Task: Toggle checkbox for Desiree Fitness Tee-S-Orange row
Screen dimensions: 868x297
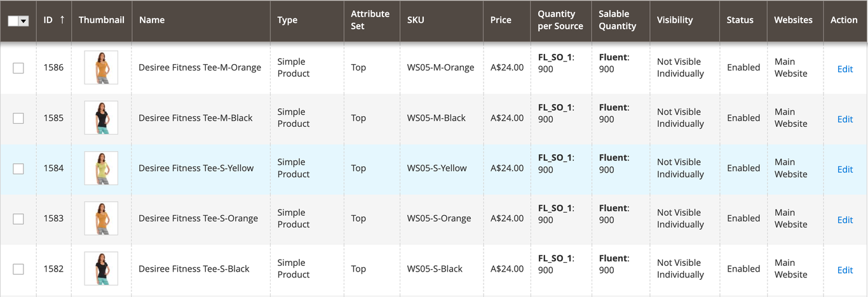Action: click(18, 218)
